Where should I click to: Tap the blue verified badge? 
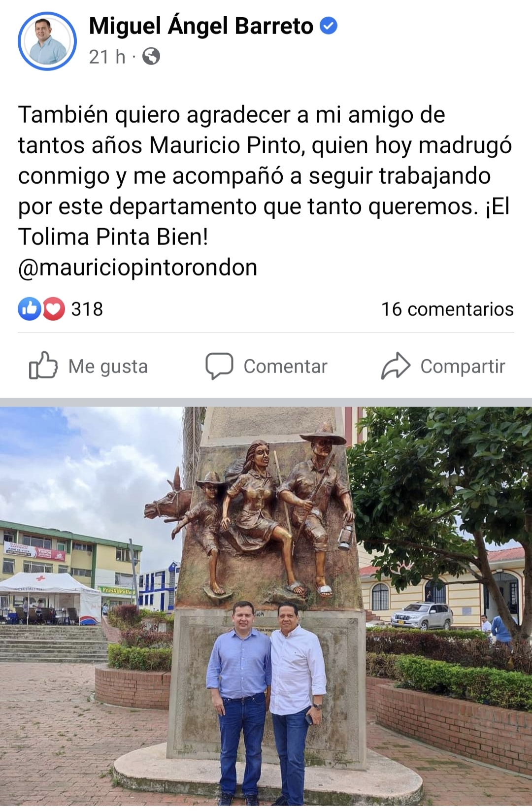[x=329, y=26]
